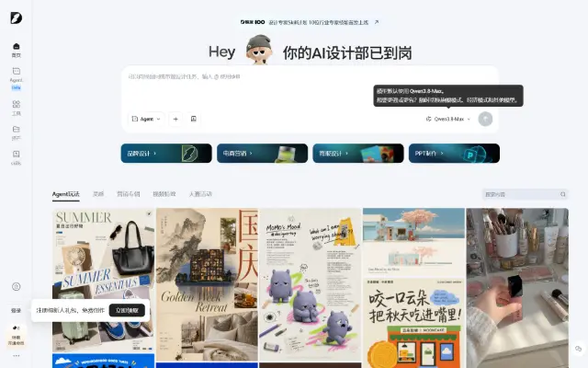Click the round send arrow button
This screenshot has width=588, height=368.
(x=485, y=119)
